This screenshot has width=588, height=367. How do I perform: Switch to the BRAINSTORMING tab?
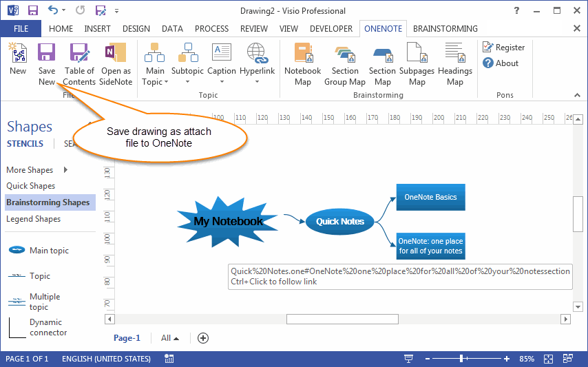[445, 29]
